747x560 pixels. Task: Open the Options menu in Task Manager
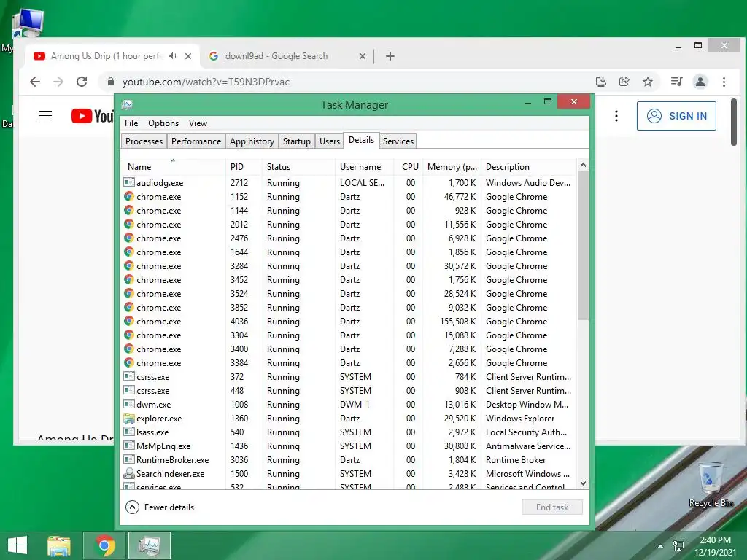163,123
